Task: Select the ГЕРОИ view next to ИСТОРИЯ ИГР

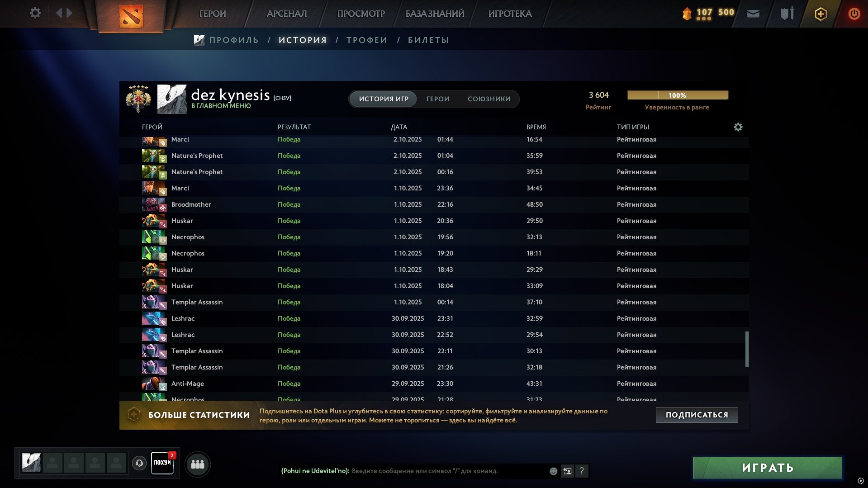Action: click(437, 99)
